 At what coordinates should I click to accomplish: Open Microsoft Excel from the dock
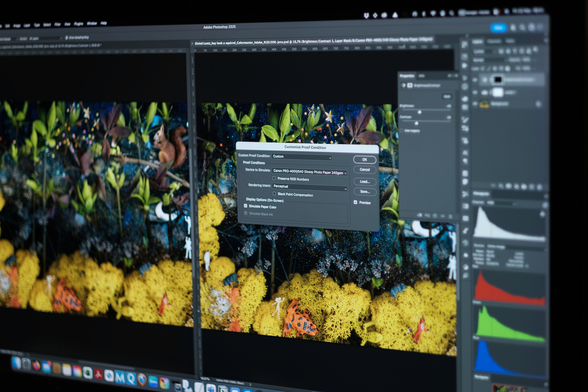(88, 373)
